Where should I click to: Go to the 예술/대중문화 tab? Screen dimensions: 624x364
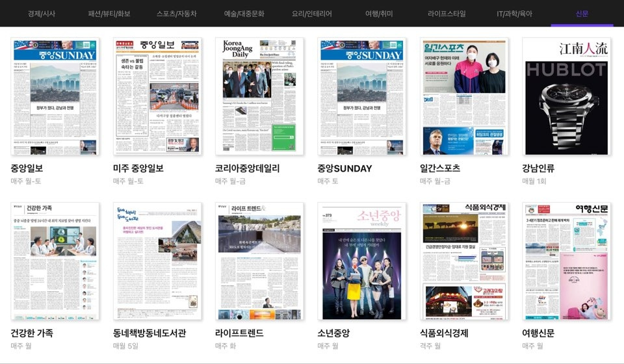click(x=244, y=14)
